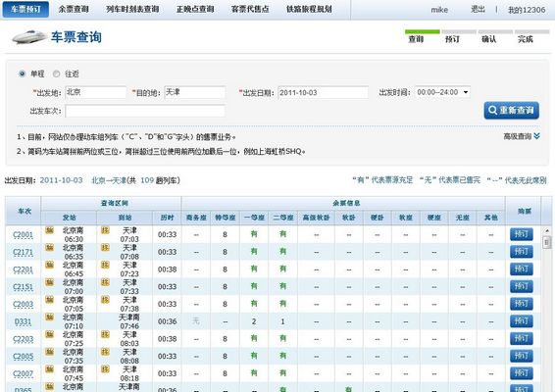555x392 pixels.
Task: Click 预订 button for train C2201
Action: [x=522, y=269]
